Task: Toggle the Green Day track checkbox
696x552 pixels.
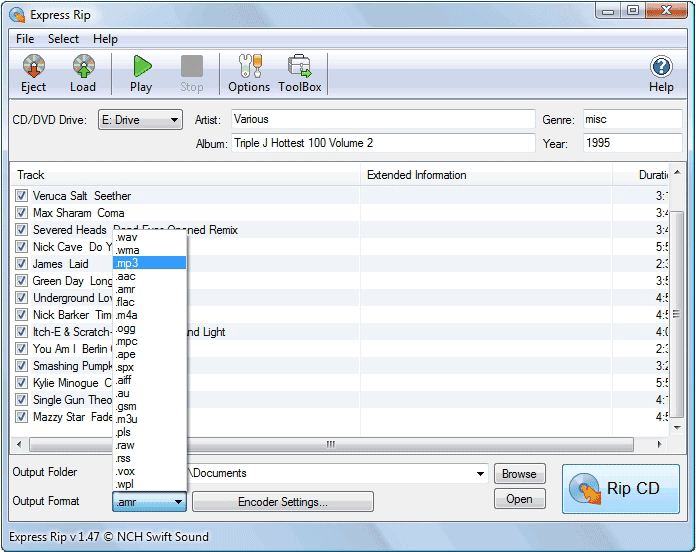Action: (21, 281)
